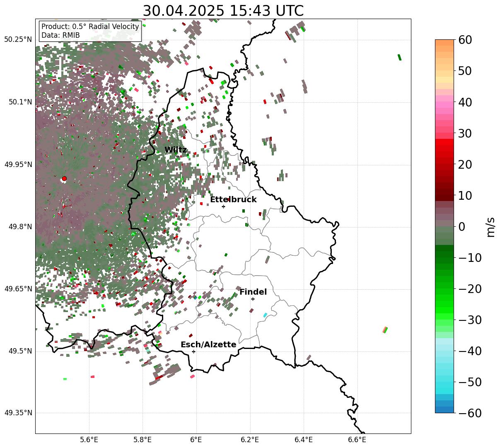Click the 5.6°E longitude label
This screenshot has width=500, height=448.
click(x=89, y=439)
